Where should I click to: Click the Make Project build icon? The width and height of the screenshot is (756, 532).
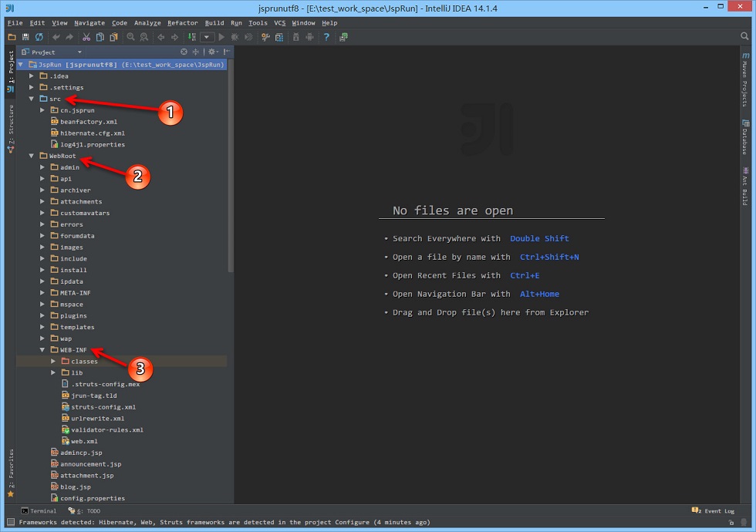click(x=192, y=37)
